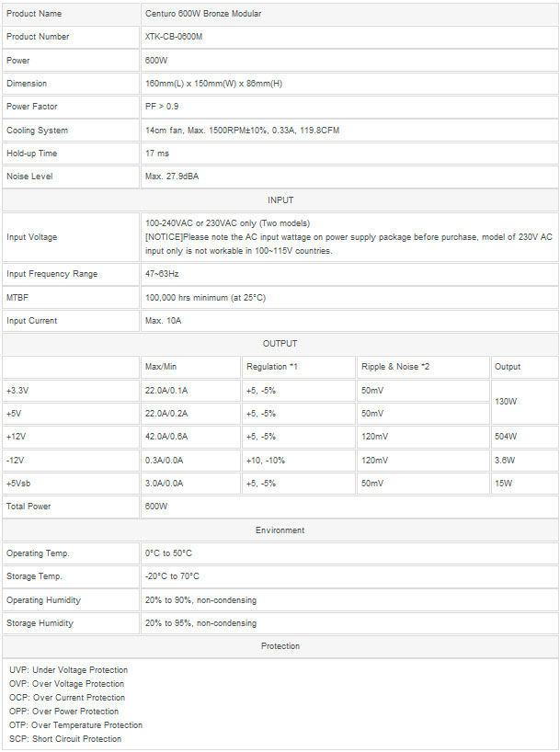Click the Operating Temp. 0°C to 50°C value
Image resolution: width=560 pixels, height=752 pixels.
pos(168,553)
